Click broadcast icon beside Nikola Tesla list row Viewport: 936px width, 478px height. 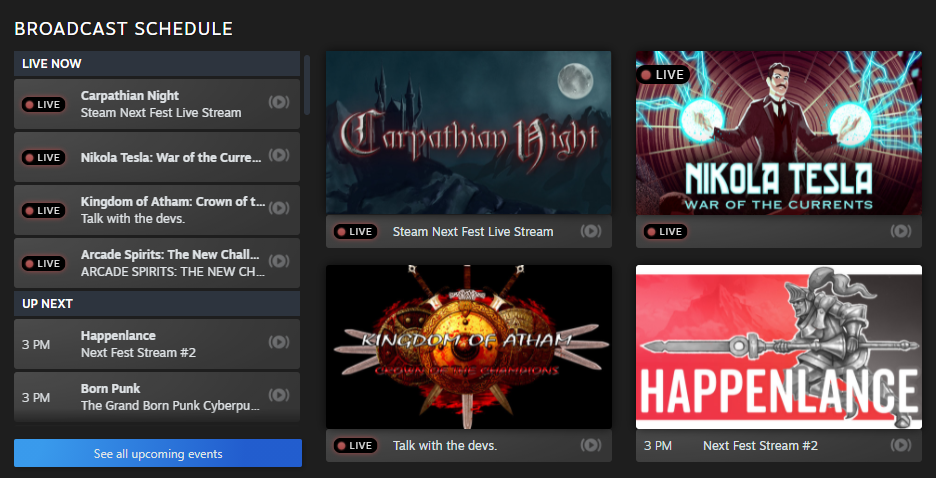pos(279,156)
